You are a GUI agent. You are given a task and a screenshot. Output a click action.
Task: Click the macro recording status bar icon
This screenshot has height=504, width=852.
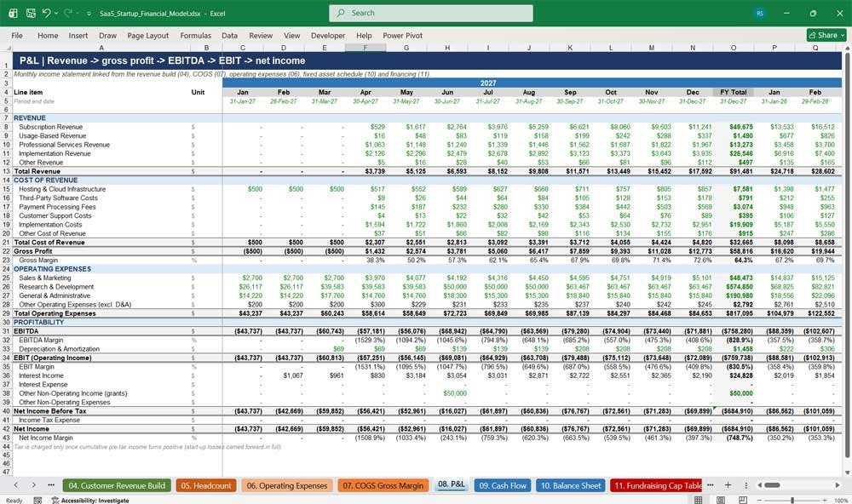pyautogui.click(x=37, y=501)
